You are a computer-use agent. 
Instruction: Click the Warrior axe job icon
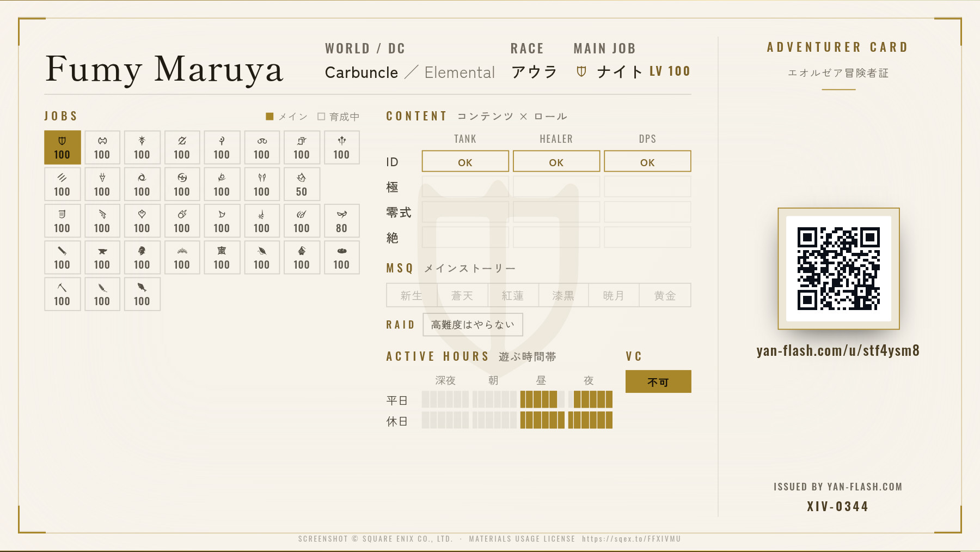tap(102, 141)
